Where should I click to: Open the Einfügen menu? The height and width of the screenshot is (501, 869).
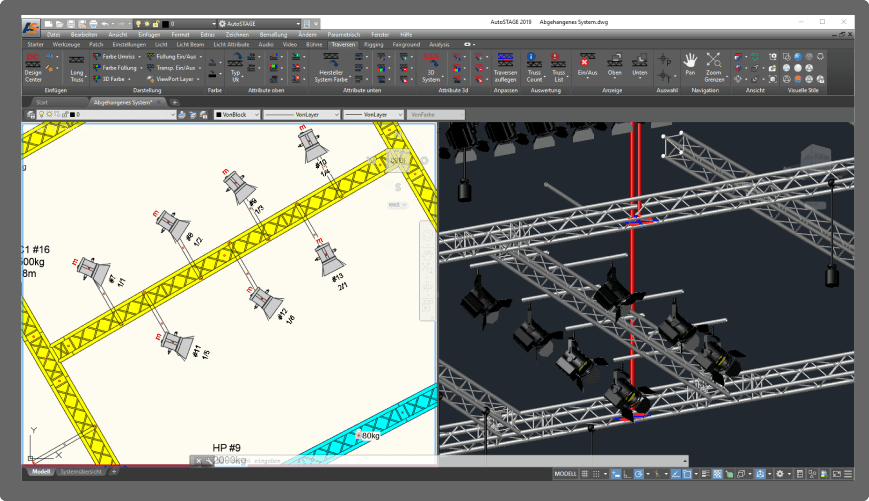[149, 34]
